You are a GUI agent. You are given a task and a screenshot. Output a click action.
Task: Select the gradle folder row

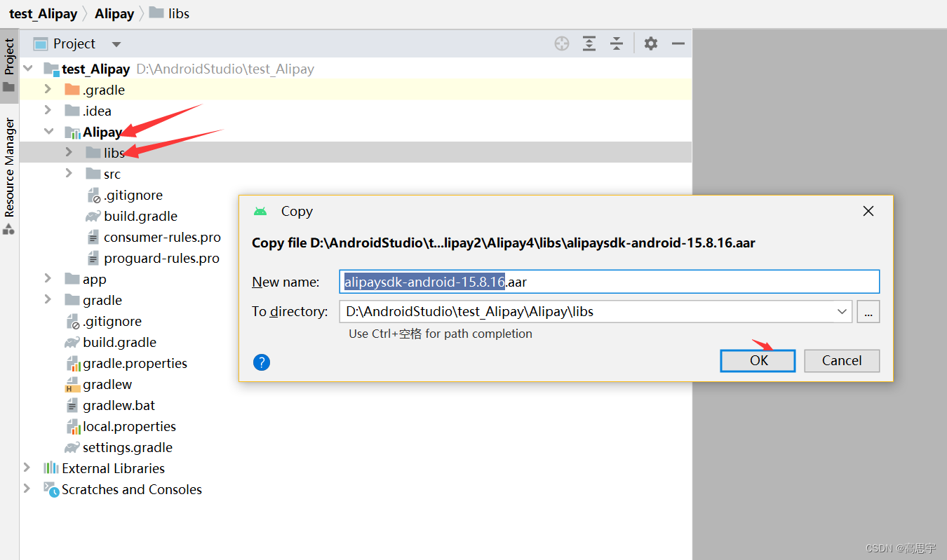coord(356,300)
